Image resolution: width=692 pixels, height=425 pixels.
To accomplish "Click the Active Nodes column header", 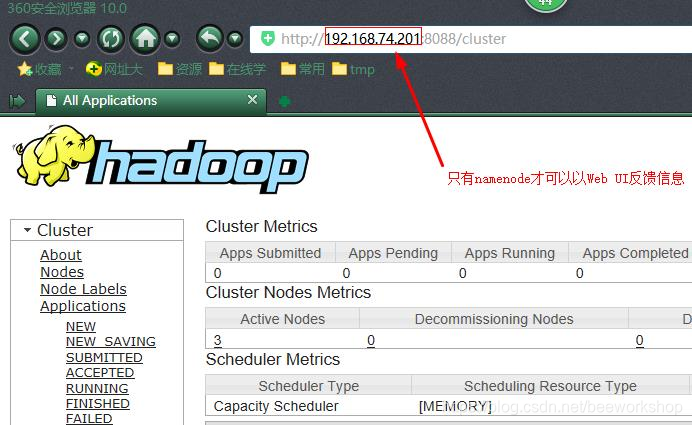I will 282,319.
